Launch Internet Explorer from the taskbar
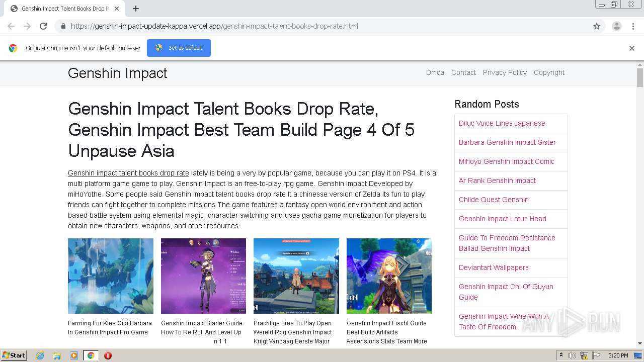This screenshot has width=644, height=362. coord(40,355)
